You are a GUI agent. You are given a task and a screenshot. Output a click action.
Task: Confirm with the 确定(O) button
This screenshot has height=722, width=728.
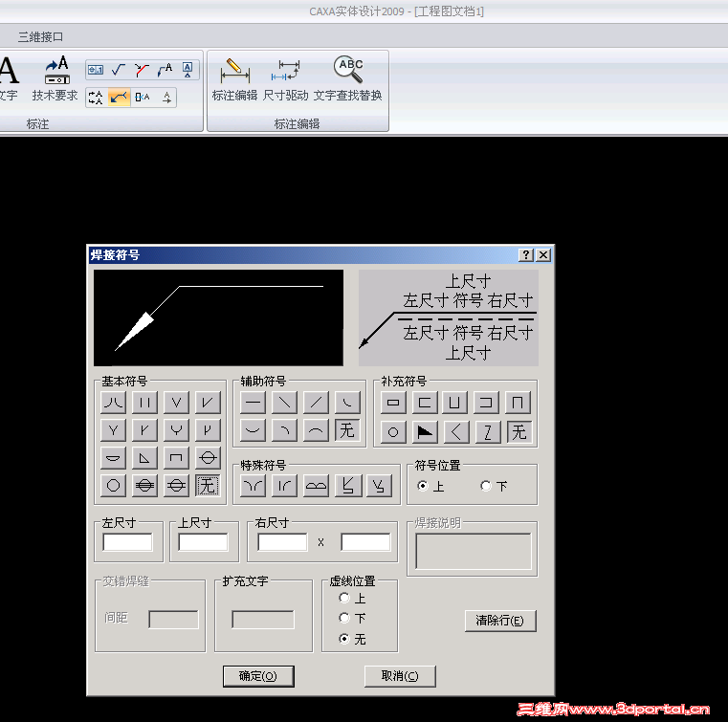(x=258, y=676)
